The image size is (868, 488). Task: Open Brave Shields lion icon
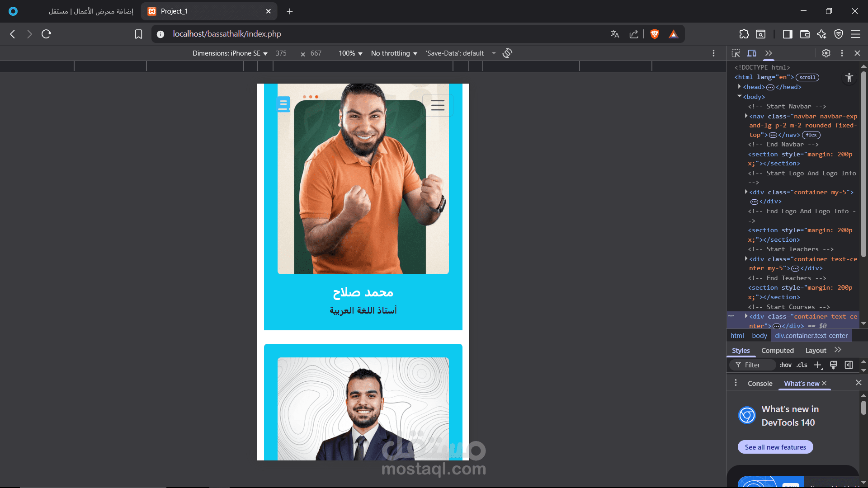point(655,34)
